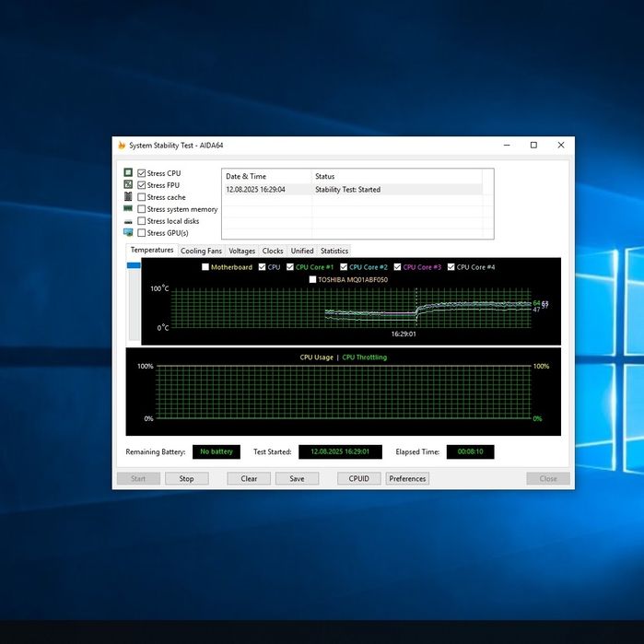This screenshot has width=644, height=644.
Task: Switch to the Cooling Fans tab
Action: pos(201,251)
